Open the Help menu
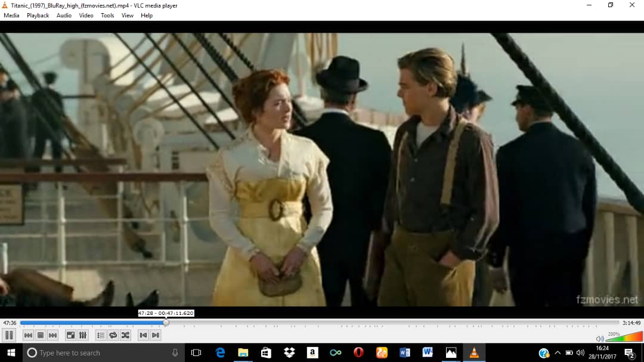 pos(147,16)
